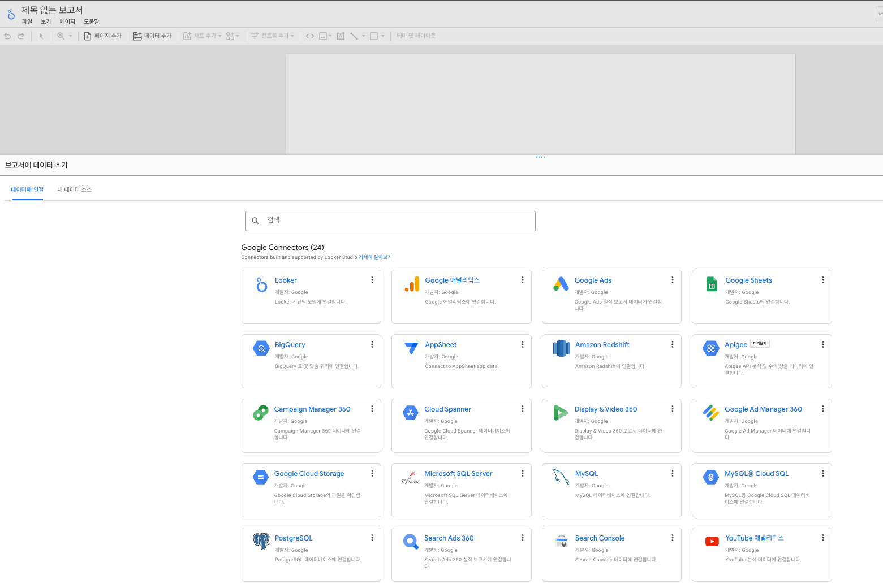Click the 페이지 추가 button
Viewport: 883px width, 588px height.
103,36
